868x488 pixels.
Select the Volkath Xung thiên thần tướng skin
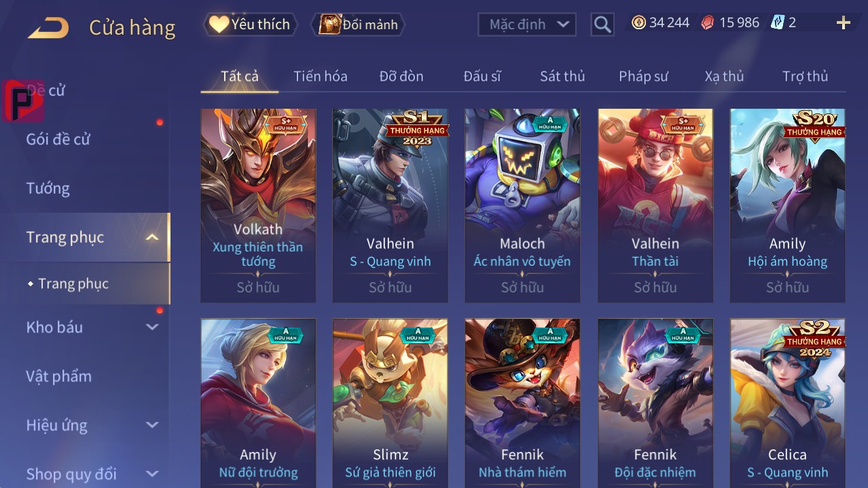click(x=258, y=205)
